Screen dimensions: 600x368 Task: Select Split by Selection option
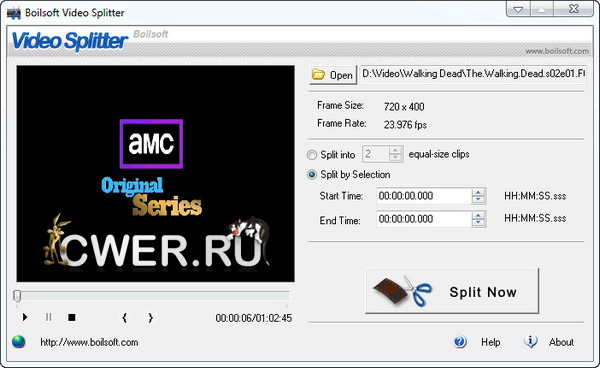click(x=312, y=175)
